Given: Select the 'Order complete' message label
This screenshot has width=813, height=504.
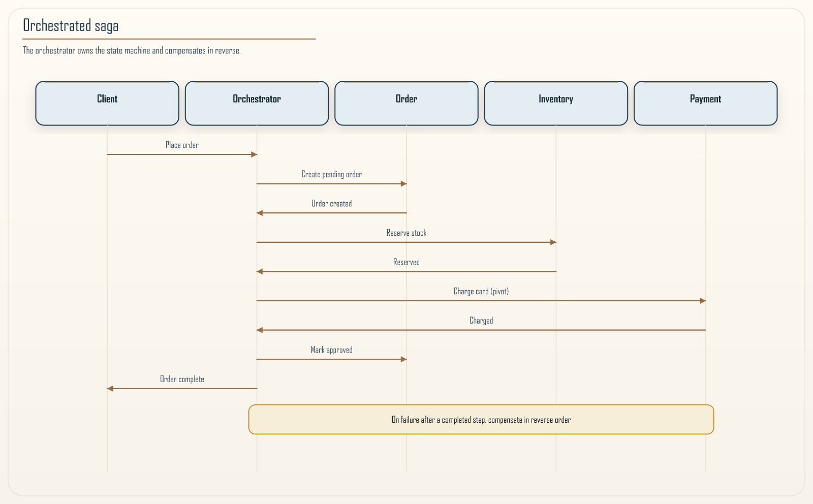Looking at the screenshot, I should tap(182, 379).
